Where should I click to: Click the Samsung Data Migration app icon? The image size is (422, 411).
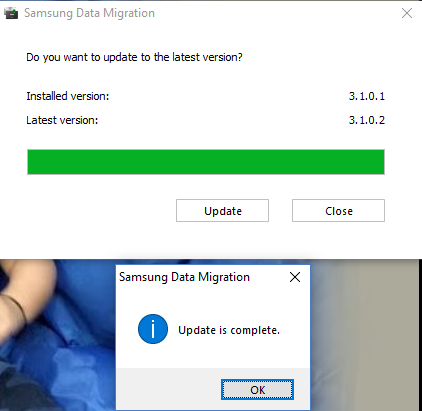pos(11,13)
